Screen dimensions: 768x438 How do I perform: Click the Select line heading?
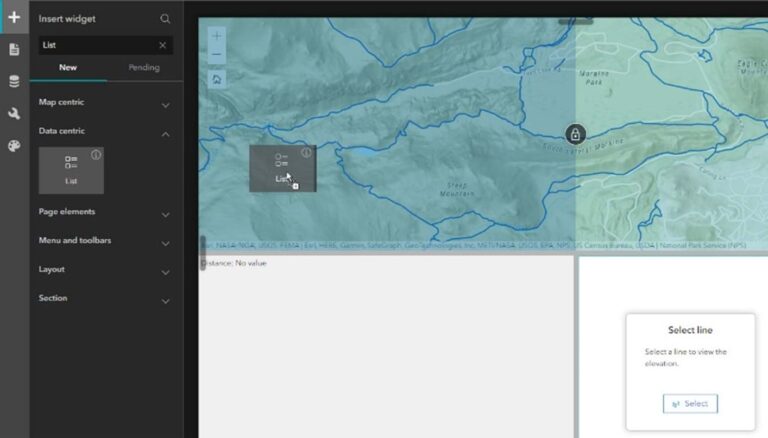[690, 330]
